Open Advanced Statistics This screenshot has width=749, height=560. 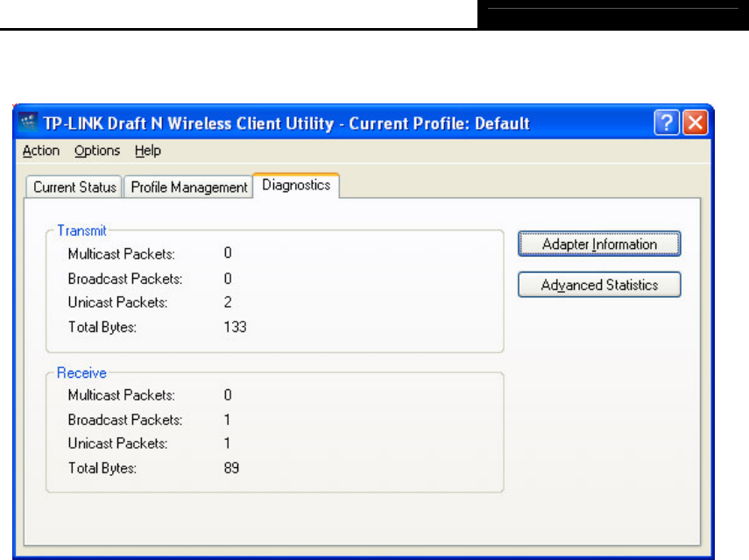(x=599, y=285)
